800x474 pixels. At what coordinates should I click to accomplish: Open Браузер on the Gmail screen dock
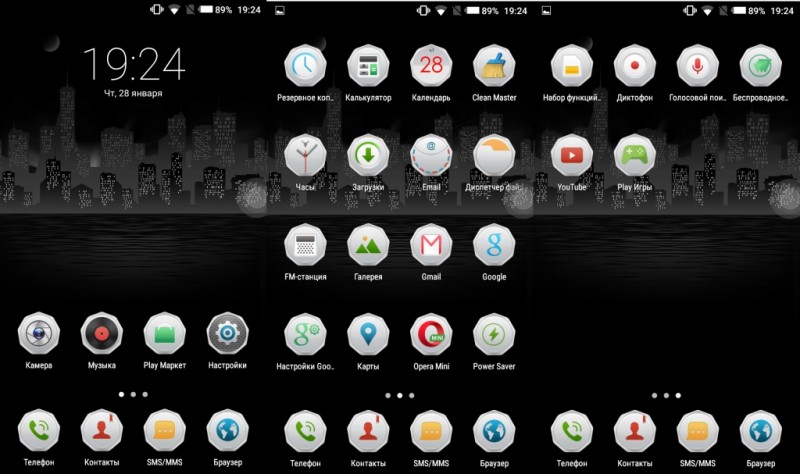(494, 432)
